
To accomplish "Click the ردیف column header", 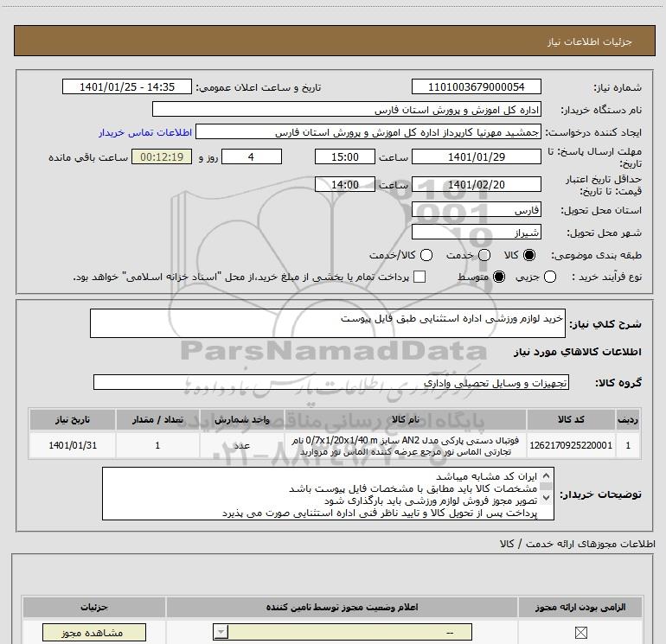I will point(628,419).
